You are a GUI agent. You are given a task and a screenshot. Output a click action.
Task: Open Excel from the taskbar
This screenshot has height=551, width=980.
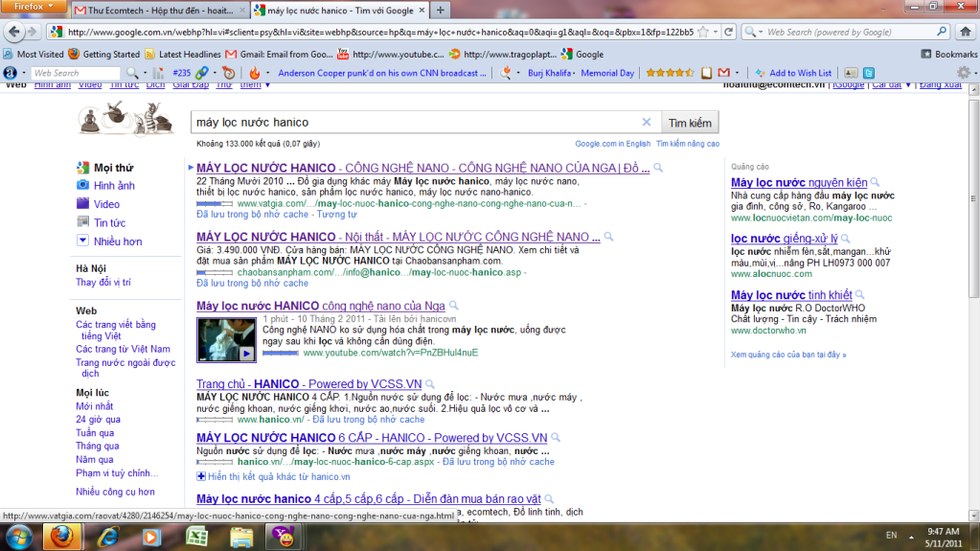tap(197, 537)
